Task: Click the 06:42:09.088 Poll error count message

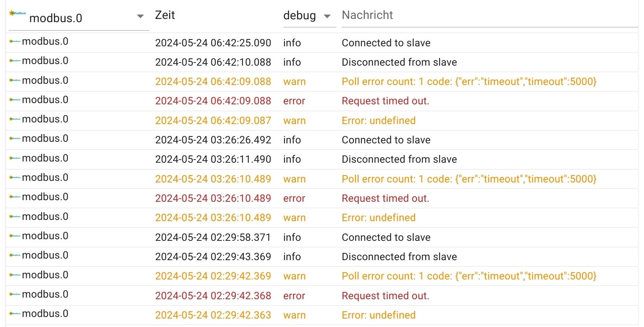Action: pyautogui.click(x=469, y=82)
